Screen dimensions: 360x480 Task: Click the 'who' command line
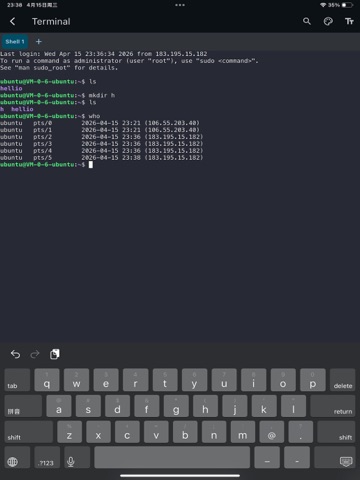pos(50,116)
